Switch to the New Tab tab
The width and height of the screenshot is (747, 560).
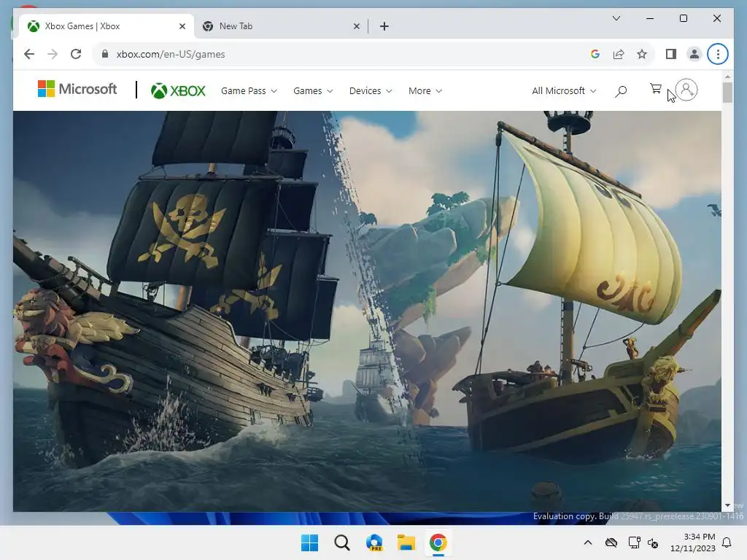point(281,26)
